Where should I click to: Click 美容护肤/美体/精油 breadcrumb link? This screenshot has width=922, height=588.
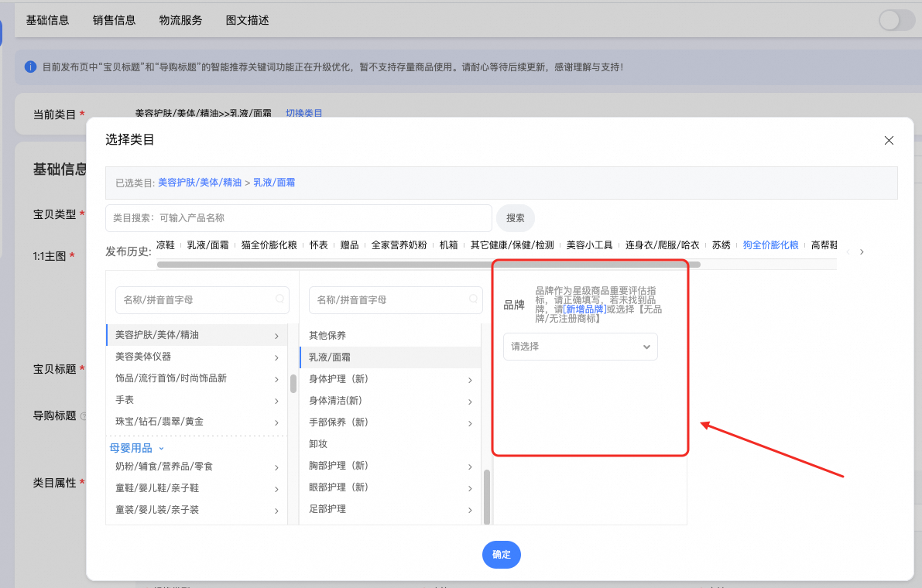tap(200, 183)
